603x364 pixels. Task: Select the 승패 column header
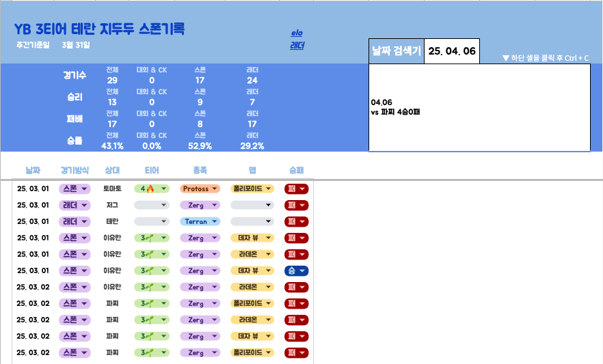point(297,169)
